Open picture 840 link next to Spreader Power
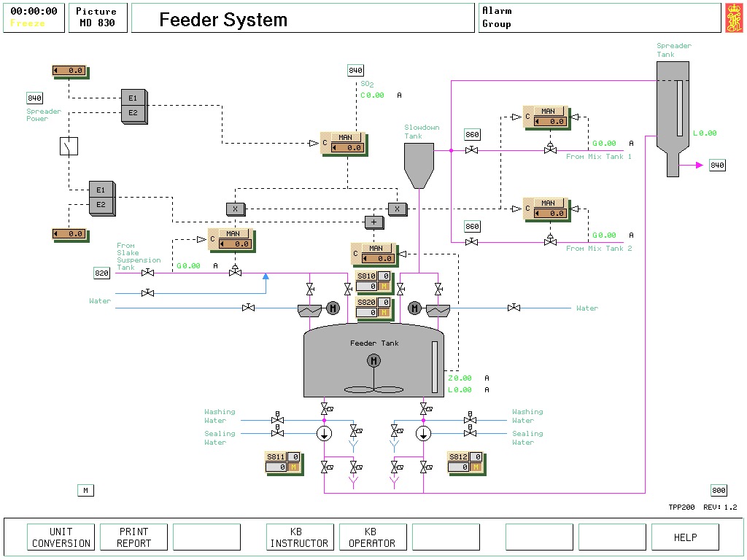The image size is (747, 560). click(35, 98)
